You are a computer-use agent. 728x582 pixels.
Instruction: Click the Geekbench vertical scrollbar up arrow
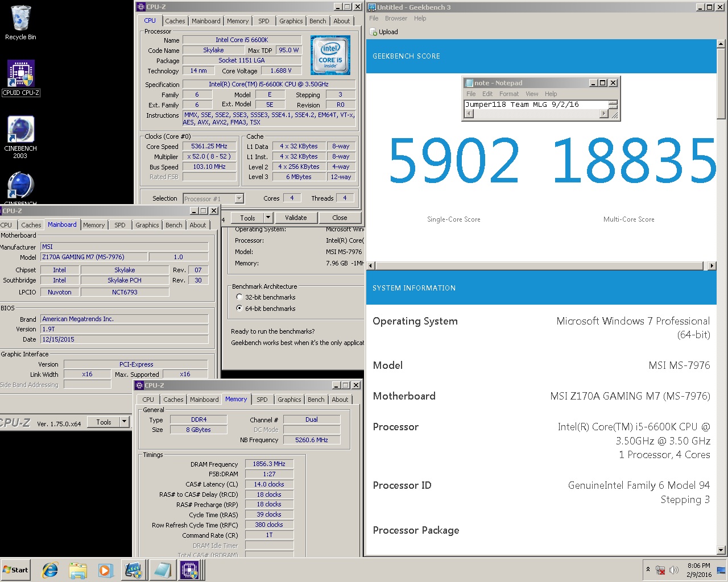pos(721,44)
